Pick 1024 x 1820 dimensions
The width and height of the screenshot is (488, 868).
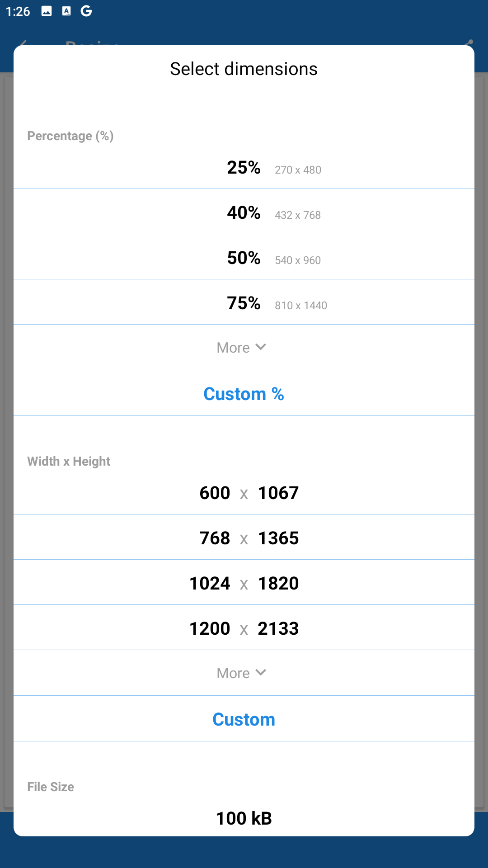click(x=244, y=583)
